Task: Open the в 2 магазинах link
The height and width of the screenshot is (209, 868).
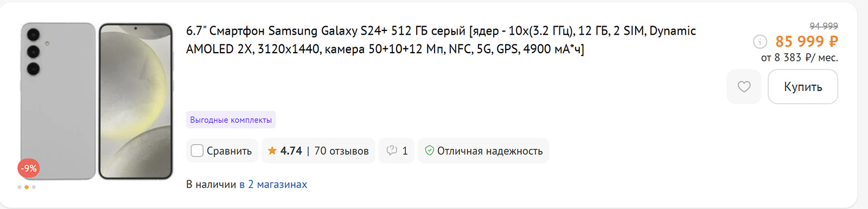Action: [273, 185]
